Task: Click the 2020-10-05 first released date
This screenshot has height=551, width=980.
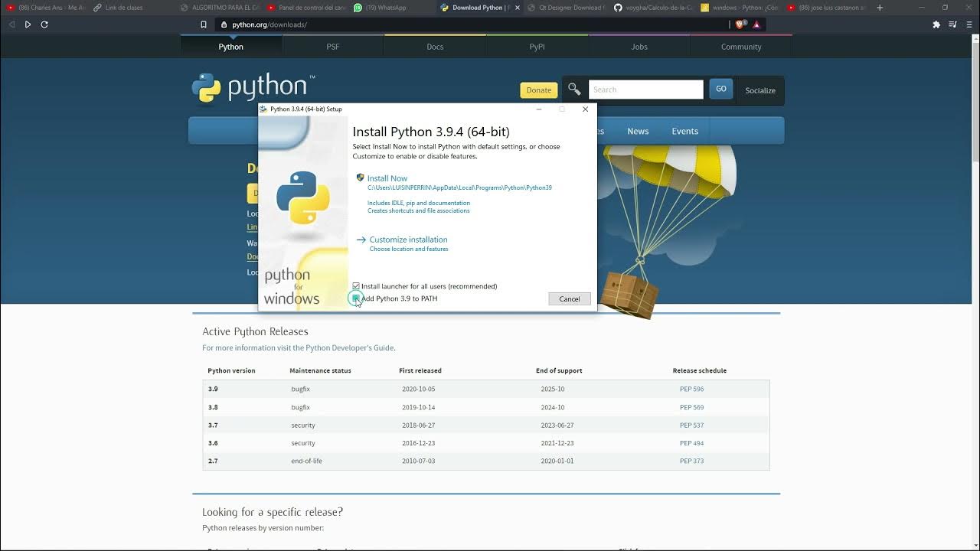Action: point(417,389)
